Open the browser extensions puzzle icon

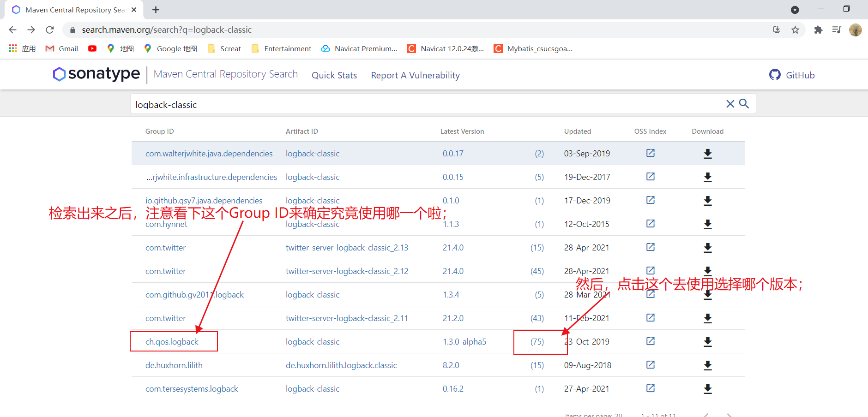(818, 30)
